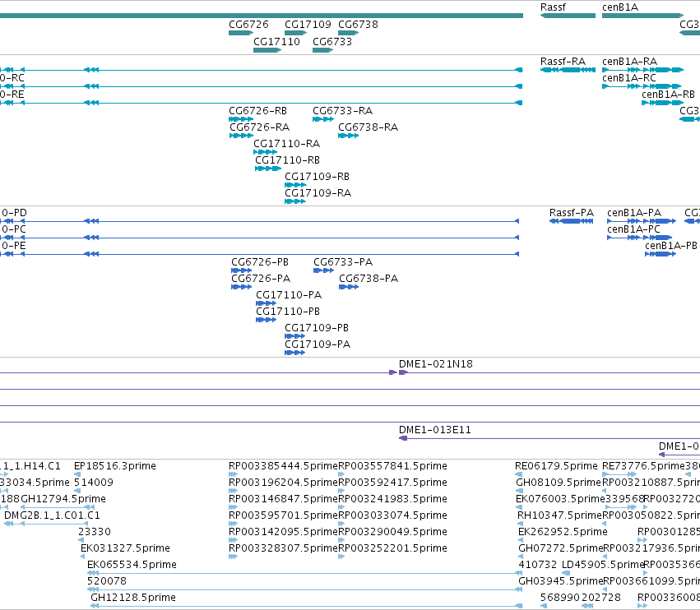Select the CG17109 gene glyph
This screenshot has width=700, height=610.
(295, 33)
